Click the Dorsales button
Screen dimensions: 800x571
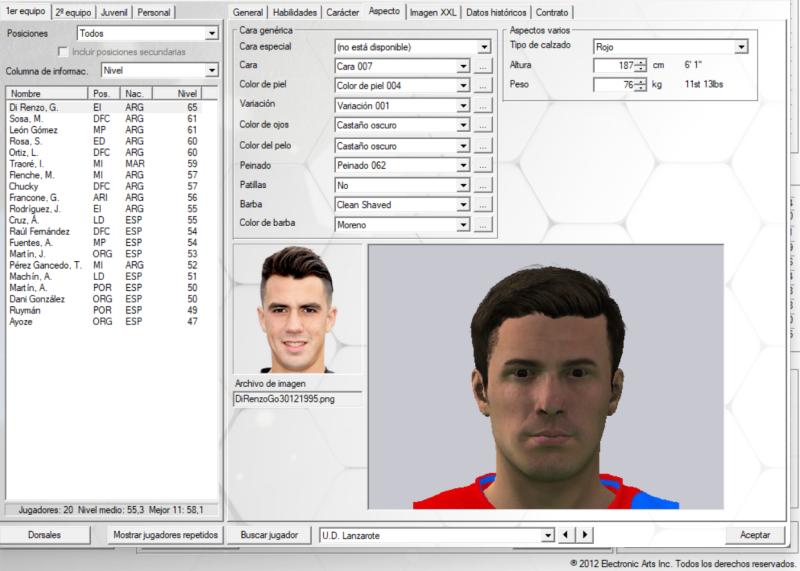(45, 535)
